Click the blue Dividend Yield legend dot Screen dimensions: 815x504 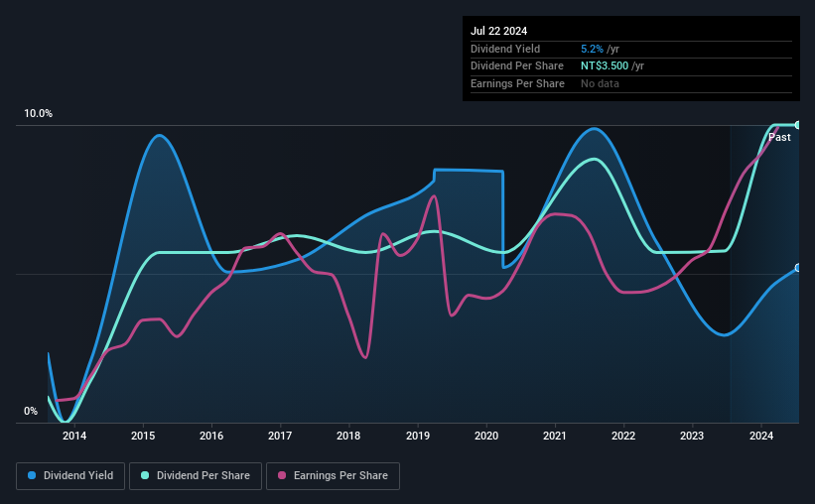[x=32, y=475]
